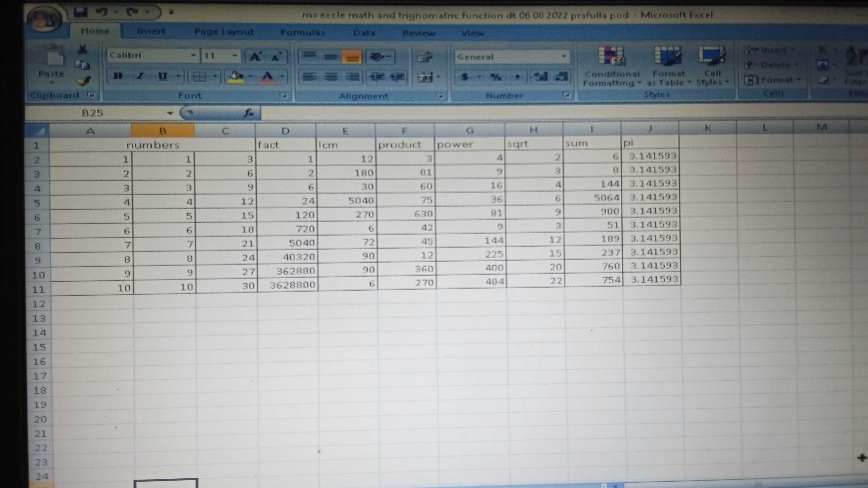Viewport: 868px width, 488px height.
Task: Open the Page Layout tab
Action: [x=224, y=32]
